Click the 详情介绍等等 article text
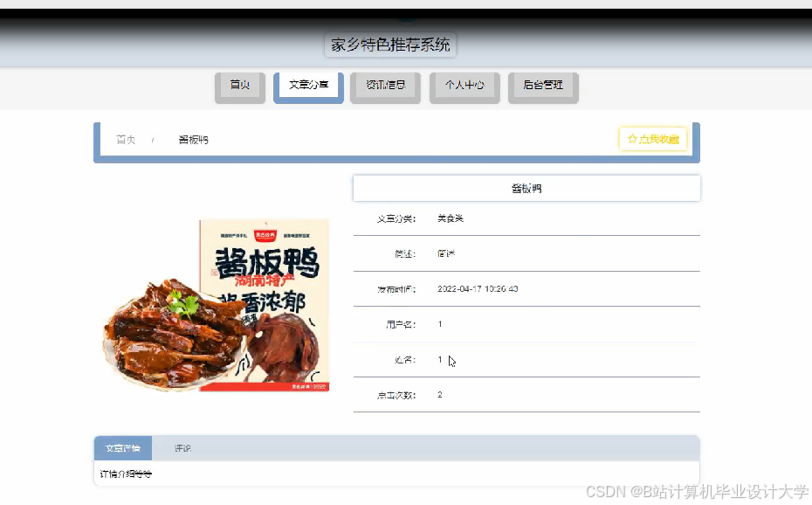812x505 pixels. (x=126, y=474)
